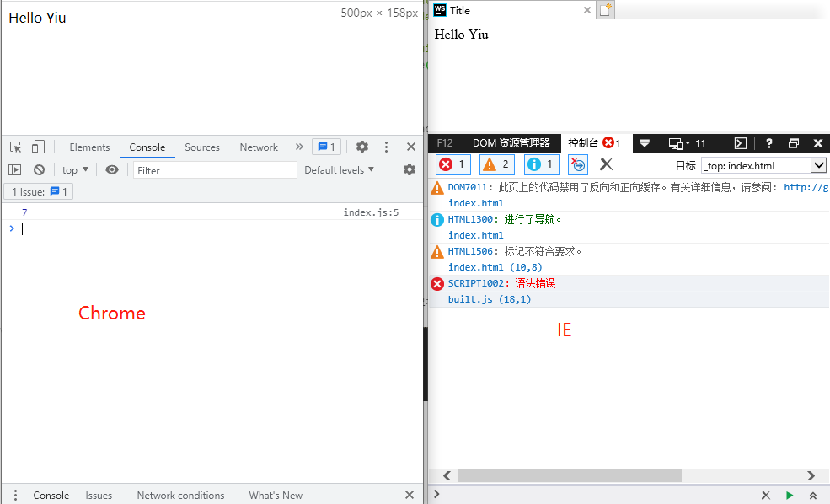The height and width of the screenshot is (504, 830).
Task: Select the inspect element picker icon
Action: point(16,147)
